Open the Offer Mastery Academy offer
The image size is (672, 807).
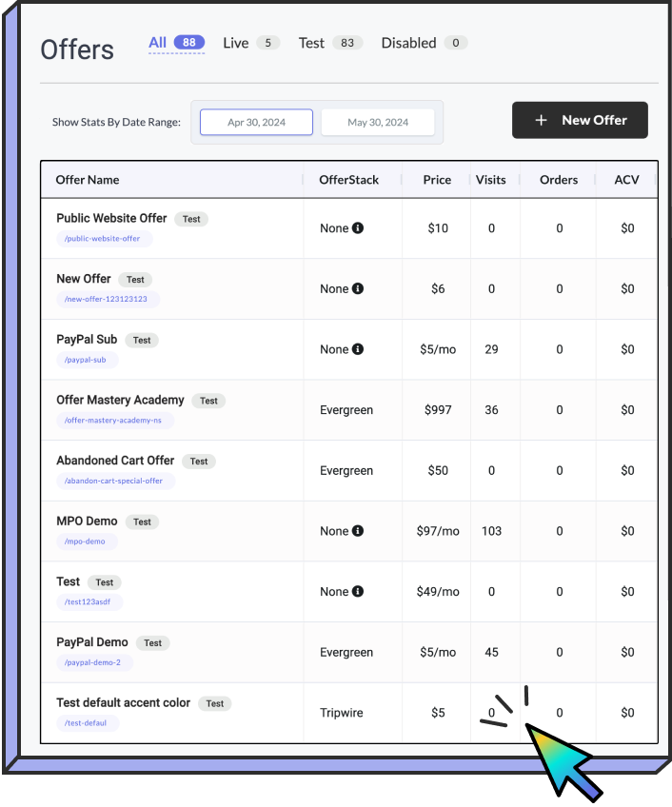pos(120,400)
